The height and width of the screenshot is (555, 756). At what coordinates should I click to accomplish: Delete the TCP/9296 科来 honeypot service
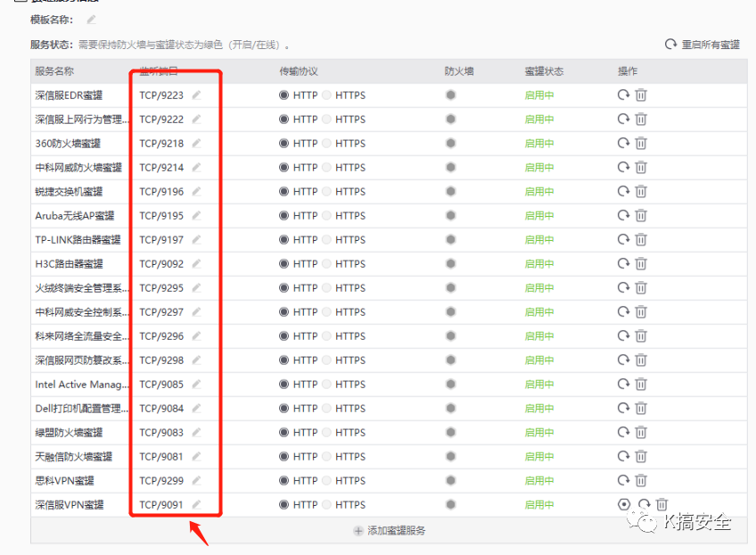tap(641, 335)
